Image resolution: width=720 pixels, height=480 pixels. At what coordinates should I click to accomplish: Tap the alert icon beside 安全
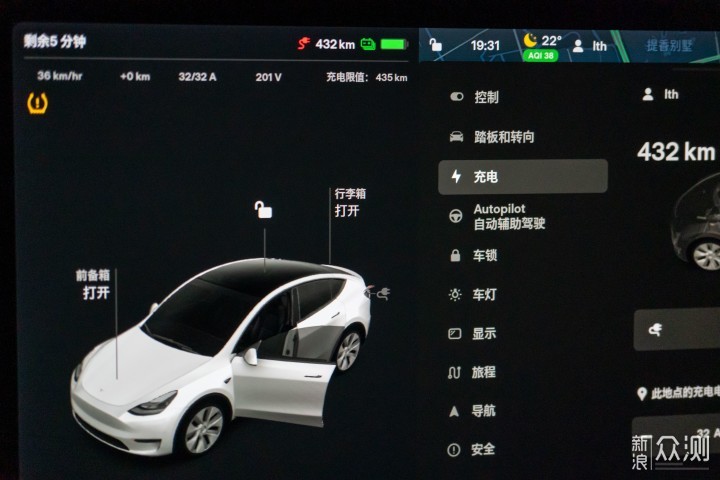point(453,450)
